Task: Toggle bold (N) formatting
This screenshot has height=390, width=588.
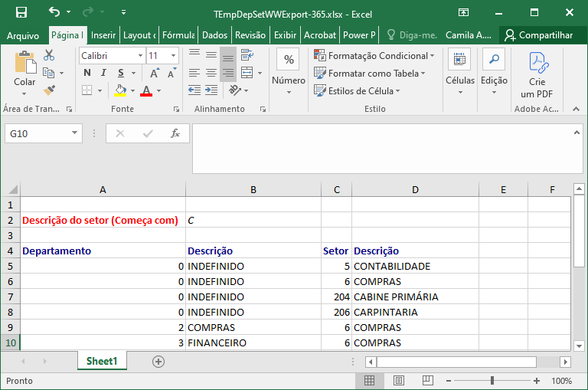Action: [87, 73]
